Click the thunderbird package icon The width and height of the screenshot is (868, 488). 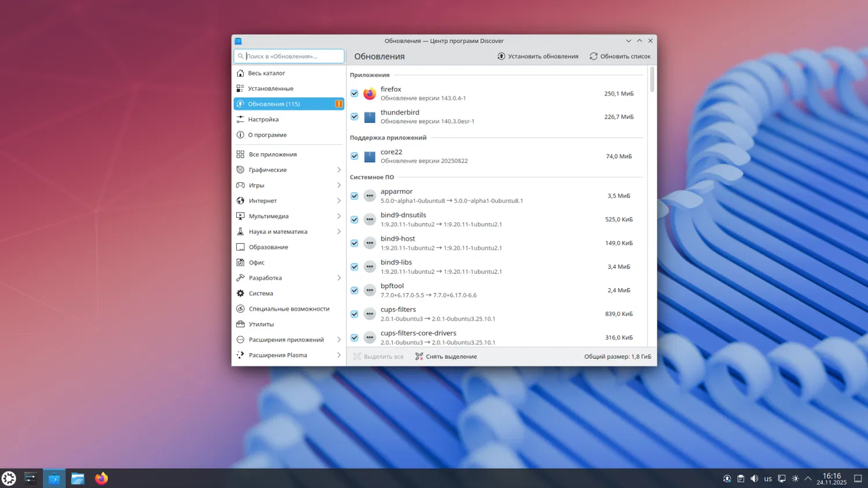370,117
